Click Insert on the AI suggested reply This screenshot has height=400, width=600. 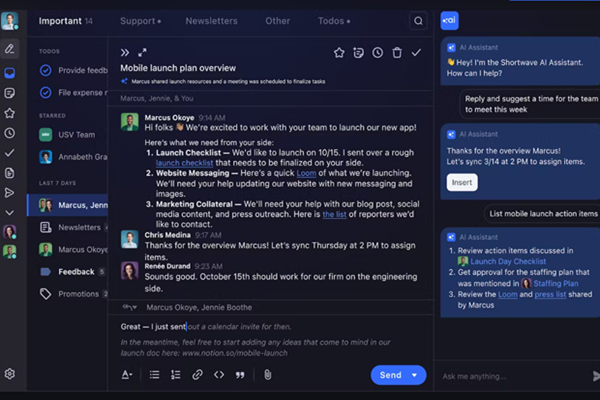(x=462, y=183)
